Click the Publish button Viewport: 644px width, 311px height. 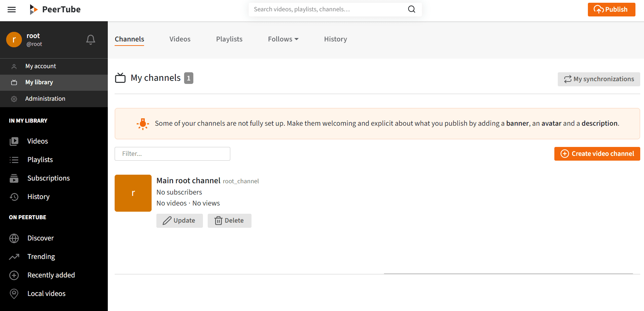(x=611, y=9)
